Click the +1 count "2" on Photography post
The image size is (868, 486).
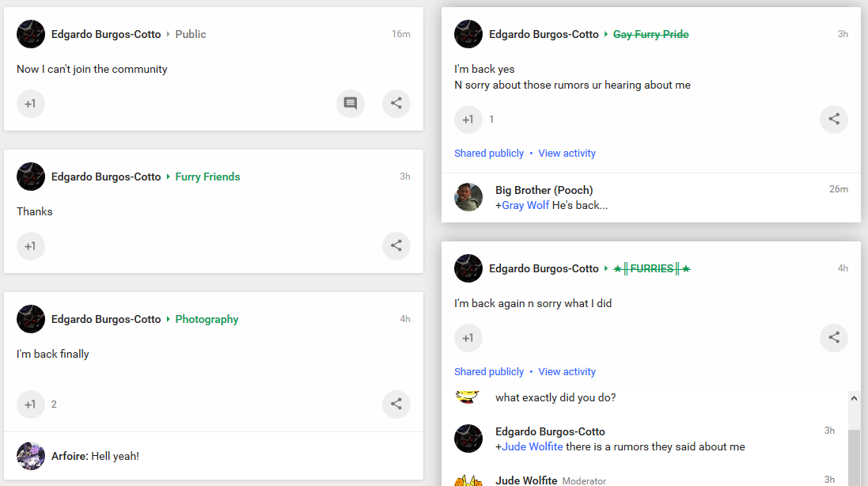point(54,404)
